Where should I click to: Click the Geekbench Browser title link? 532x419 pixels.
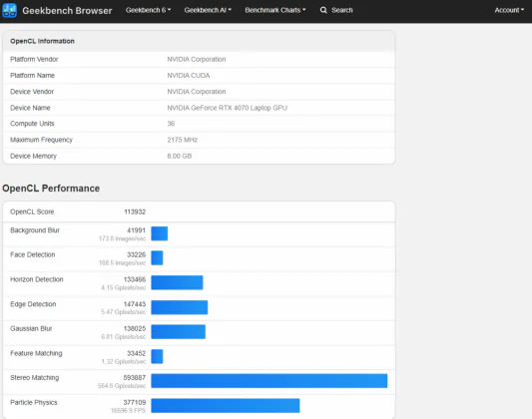click(x=67, y=11)
